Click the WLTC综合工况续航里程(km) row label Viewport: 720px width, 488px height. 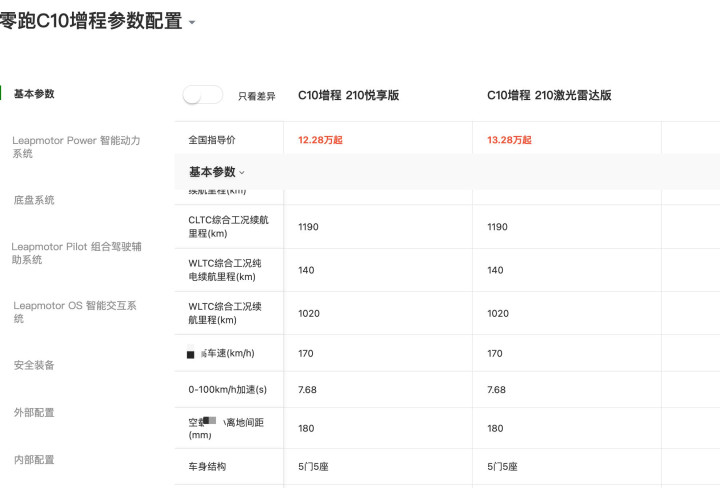(x=225, y=313)
